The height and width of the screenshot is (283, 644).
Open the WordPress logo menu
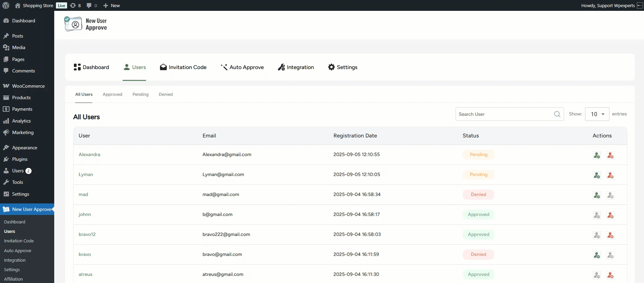[x=6, y=5]
